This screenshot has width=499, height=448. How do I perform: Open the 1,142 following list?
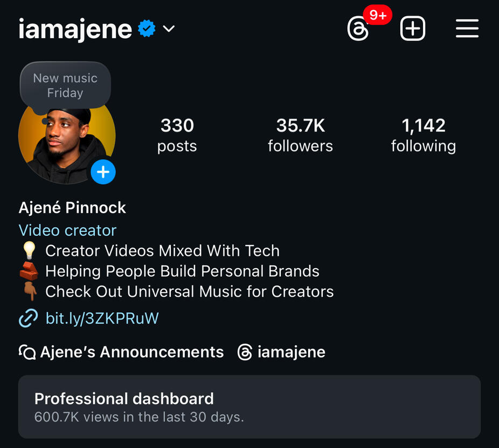[423, 135]
